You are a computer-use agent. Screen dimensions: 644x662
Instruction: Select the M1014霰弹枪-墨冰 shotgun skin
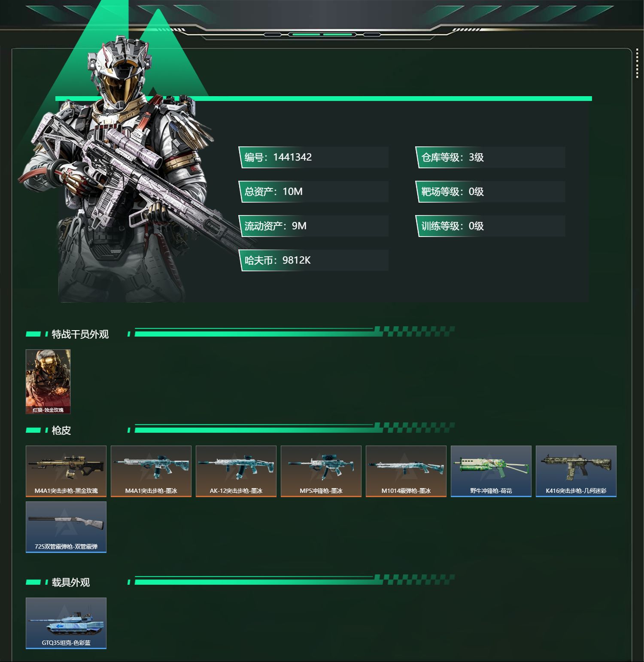tap(406, 471)
